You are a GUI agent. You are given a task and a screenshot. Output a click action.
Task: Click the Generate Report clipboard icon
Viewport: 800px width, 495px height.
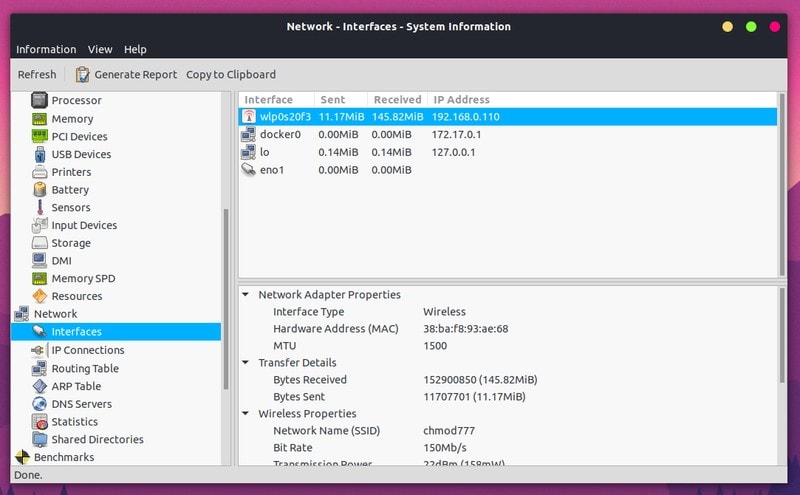pos(82,75)
